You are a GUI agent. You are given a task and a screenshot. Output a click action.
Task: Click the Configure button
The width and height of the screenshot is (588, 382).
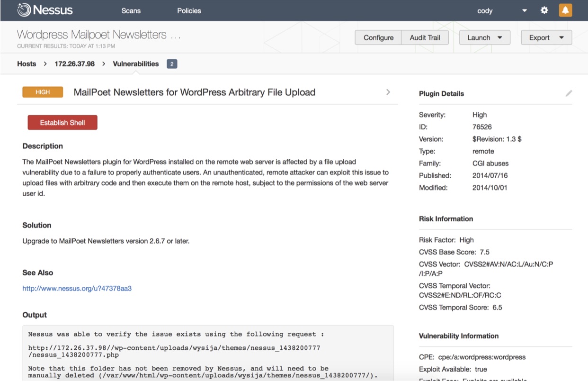(x=378, y=37)
